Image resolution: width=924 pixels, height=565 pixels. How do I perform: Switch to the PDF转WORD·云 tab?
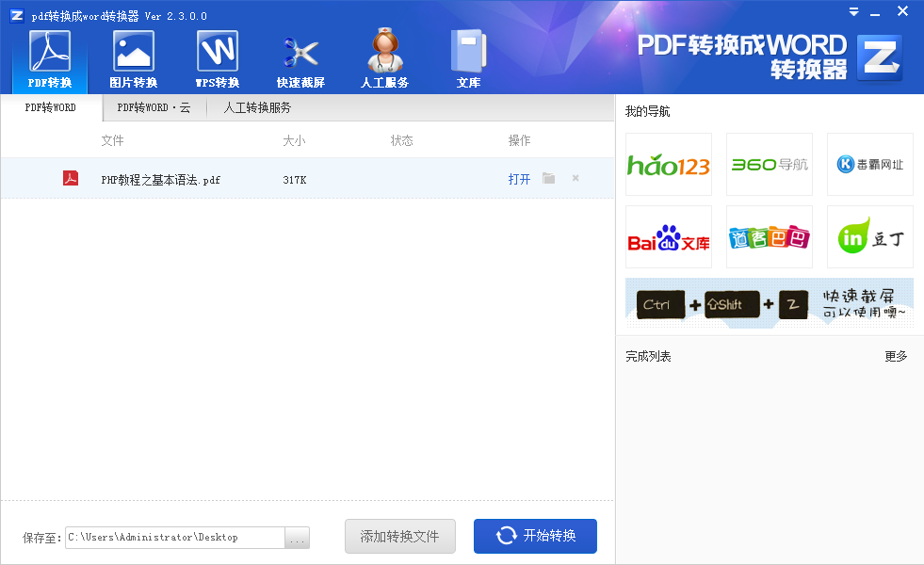tap(154, 108)
